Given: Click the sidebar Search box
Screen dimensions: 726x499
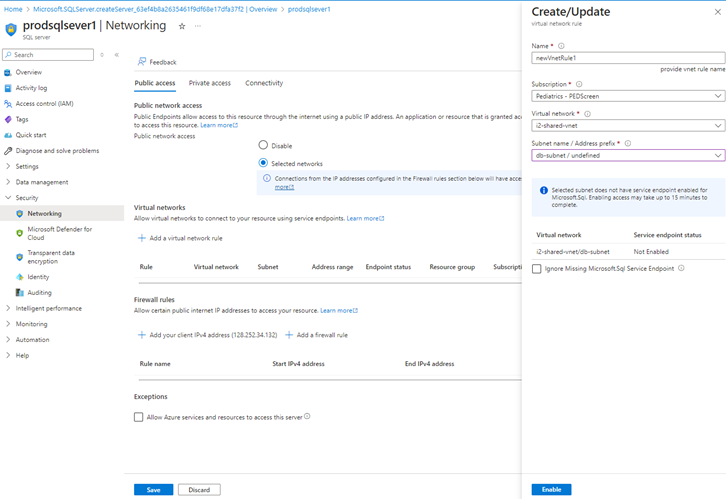Looking at the screenshot, I should 48,55.
